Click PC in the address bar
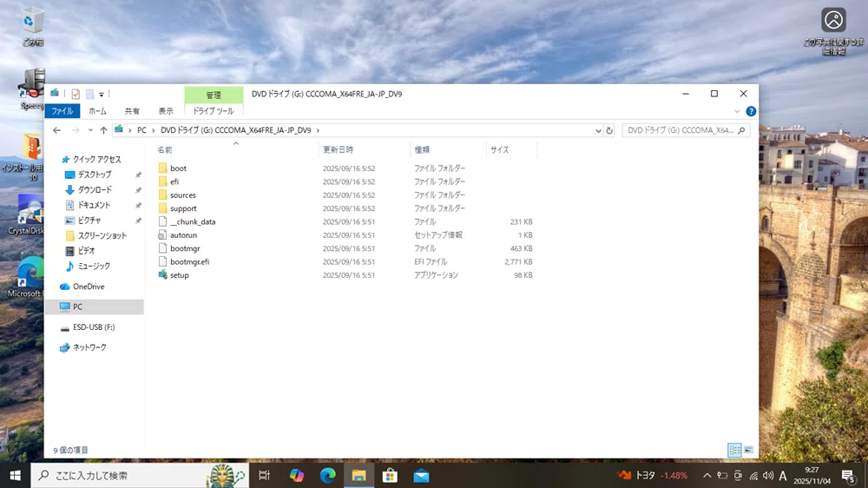This screenshot has height=488, width=868. (x=141, y=130)
